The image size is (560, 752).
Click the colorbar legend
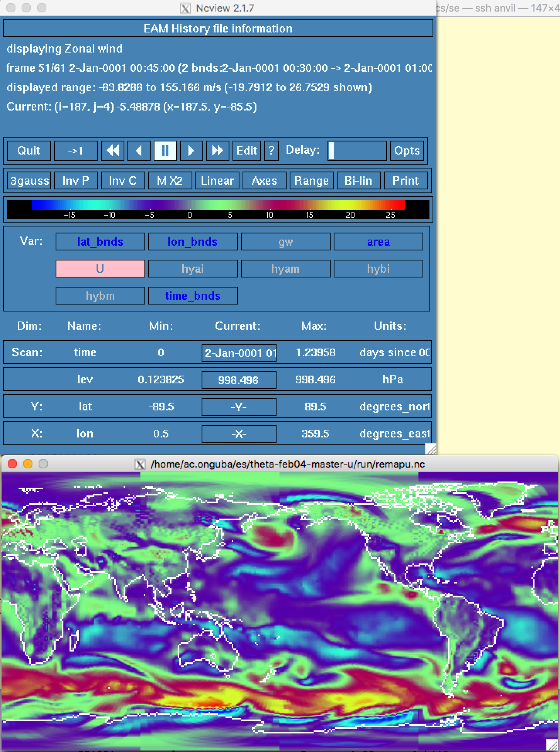click(218, 209)
